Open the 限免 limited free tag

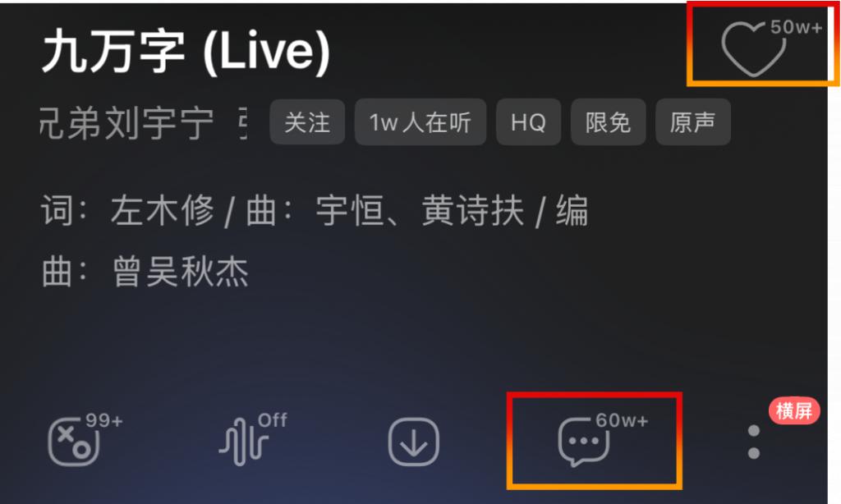pos(609,122)
